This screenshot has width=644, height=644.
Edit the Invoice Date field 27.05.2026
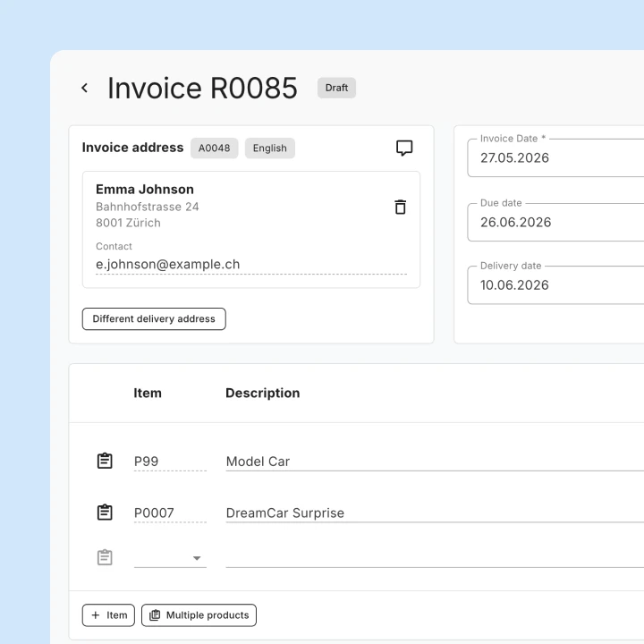pyautogui.click(x=555, y=157)
